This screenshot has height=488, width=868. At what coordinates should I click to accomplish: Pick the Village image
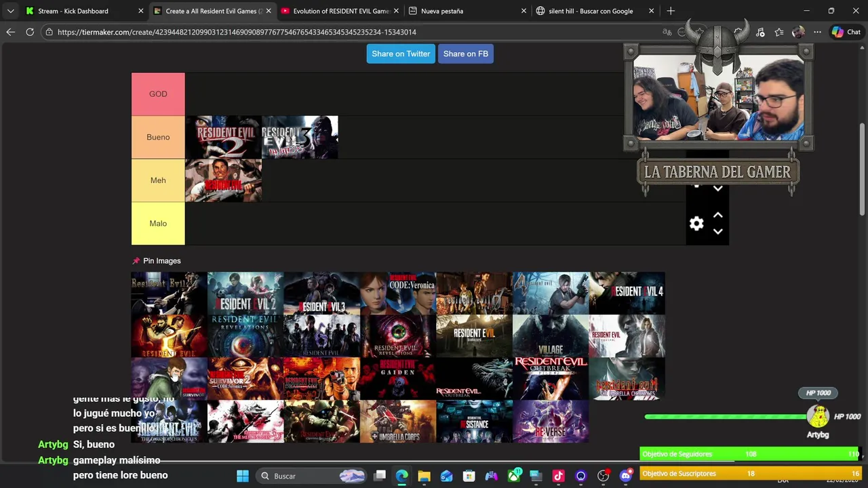pyautogui.click(x=551, y=336)
